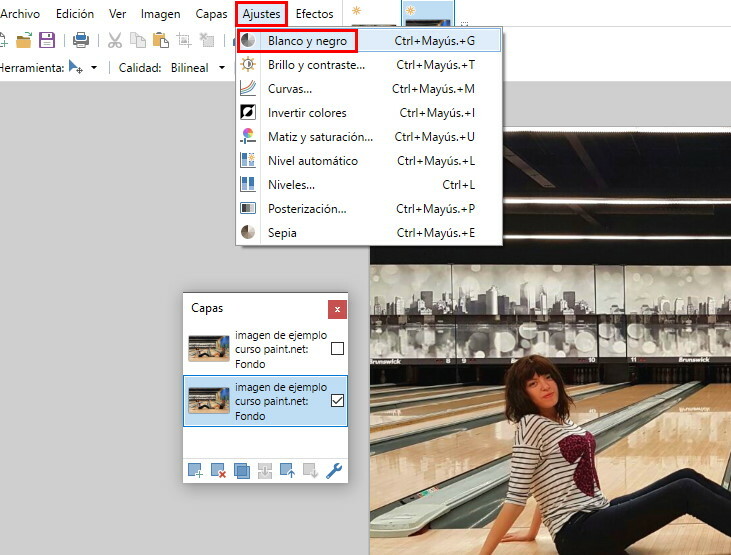Close the Capas panel

337,309
